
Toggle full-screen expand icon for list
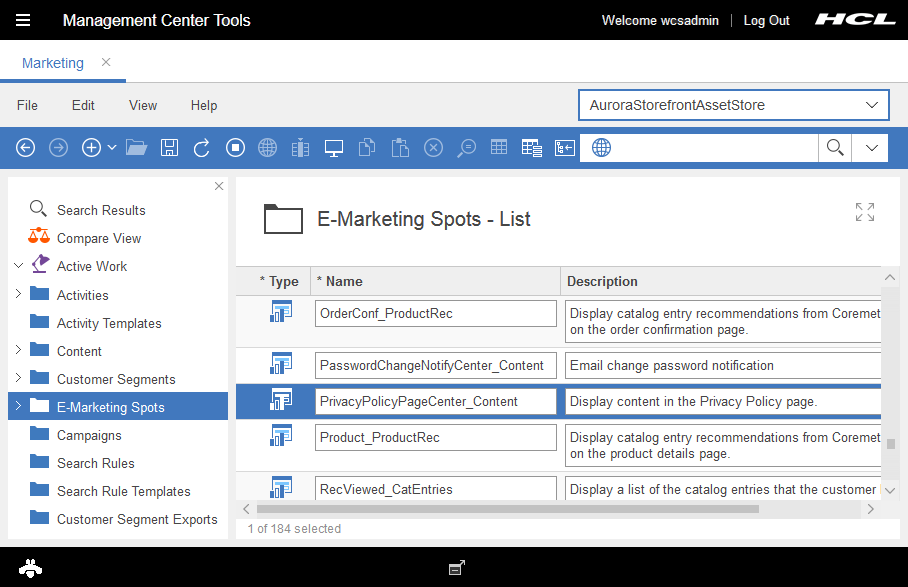coord(865,212)
